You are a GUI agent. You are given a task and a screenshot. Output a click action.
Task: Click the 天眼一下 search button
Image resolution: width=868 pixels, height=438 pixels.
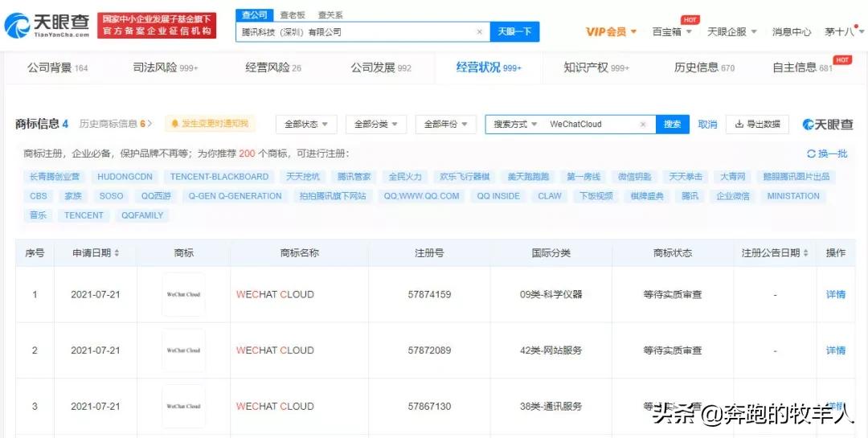tap(515, 31)
